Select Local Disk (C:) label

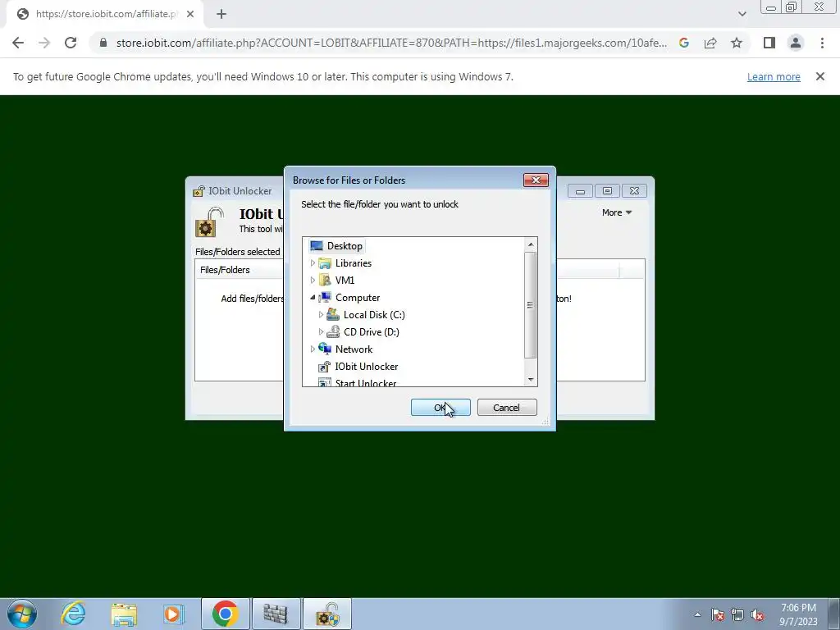(x=374, y=314)
